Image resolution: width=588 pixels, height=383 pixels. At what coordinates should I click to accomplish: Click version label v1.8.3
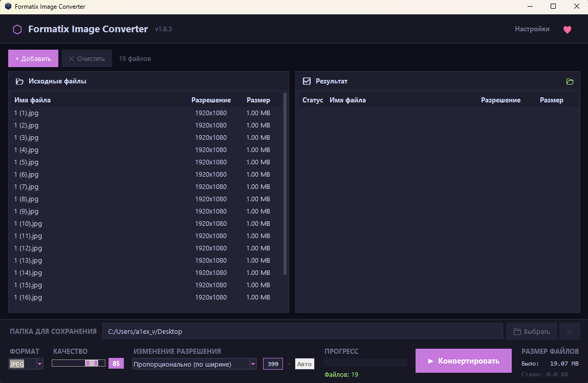coord(163,29)
